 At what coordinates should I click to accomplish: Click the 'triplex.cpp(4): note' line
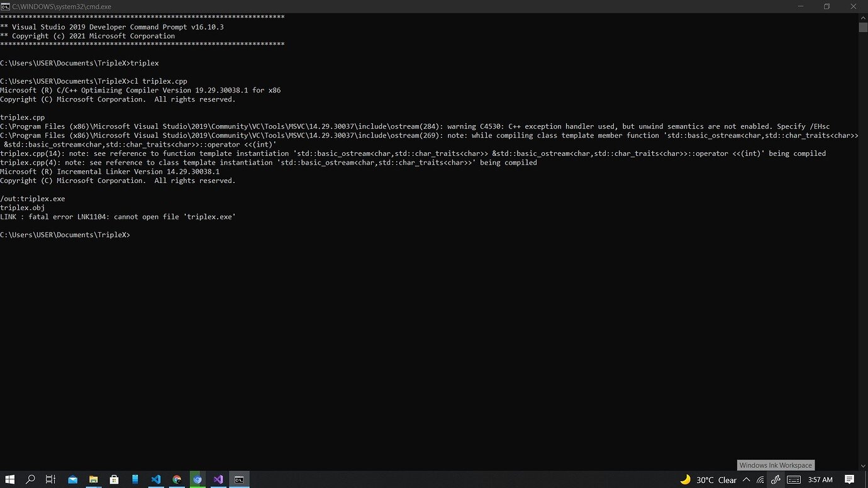269,162
